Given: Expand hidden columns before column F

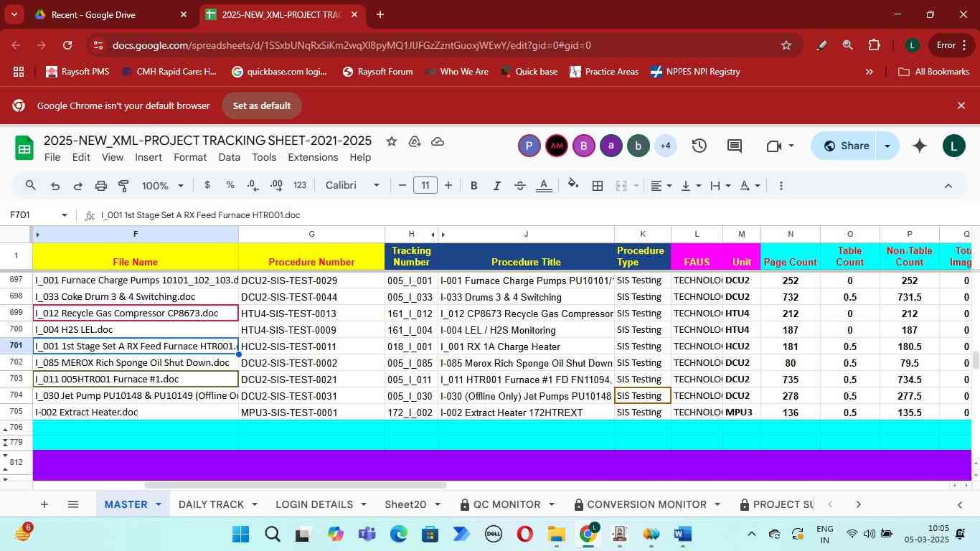Looking at the screenshot, I should 37,235.
